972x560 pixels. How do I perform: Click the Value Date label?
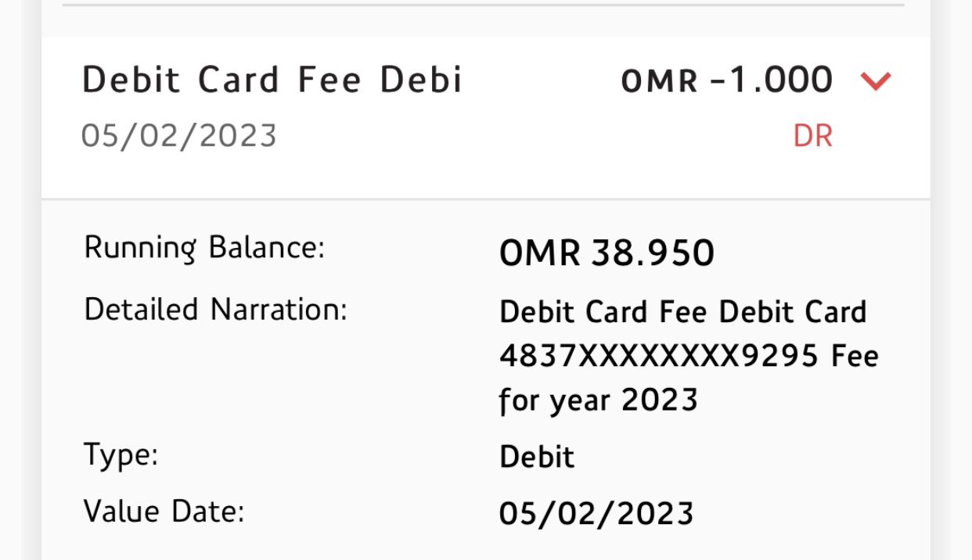(164, 512)
